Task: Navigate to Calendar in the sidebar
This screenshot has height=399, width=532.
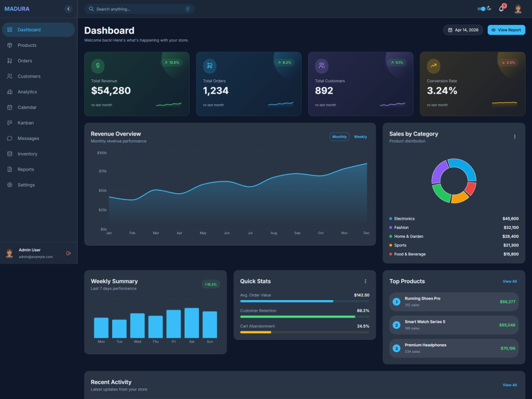Action: coord(38,107)
